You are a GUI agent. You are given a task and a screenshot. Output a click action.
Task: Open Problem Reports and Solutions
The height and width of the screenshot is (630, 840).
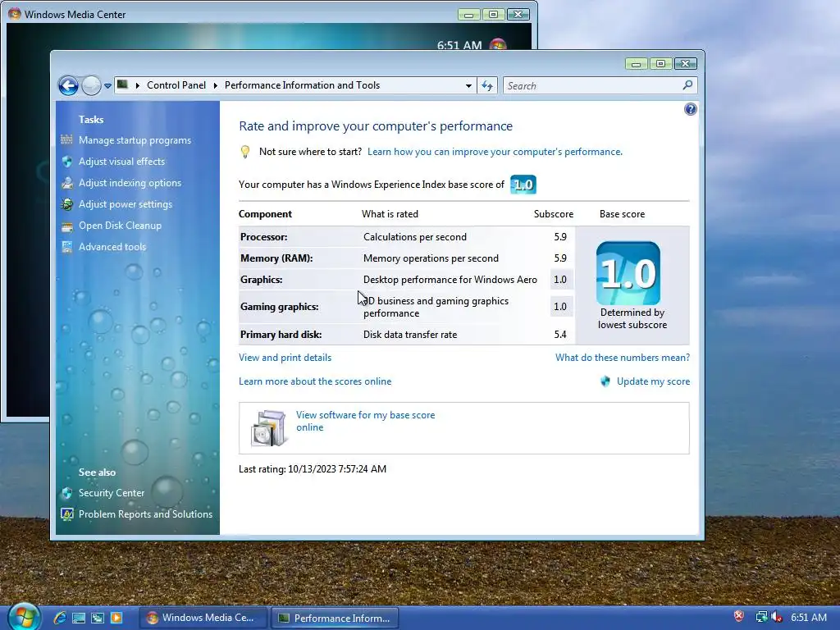point(145,514)
